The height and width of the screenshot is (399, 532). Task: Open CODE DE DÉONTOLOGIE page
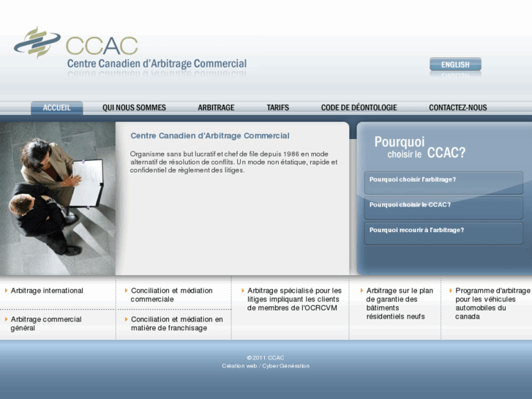(359, 108)
